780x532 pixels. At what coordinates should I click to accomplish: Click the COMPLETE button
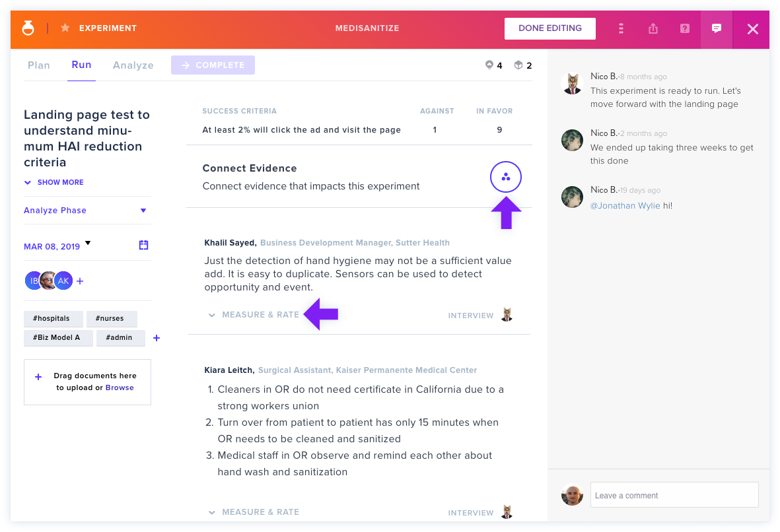click(213, 65)
